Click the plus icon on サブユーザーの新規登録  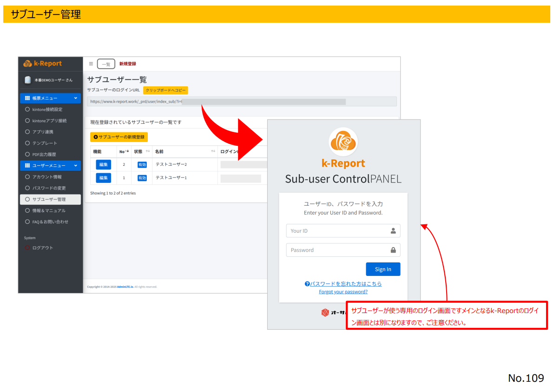(x=95, y=137)
